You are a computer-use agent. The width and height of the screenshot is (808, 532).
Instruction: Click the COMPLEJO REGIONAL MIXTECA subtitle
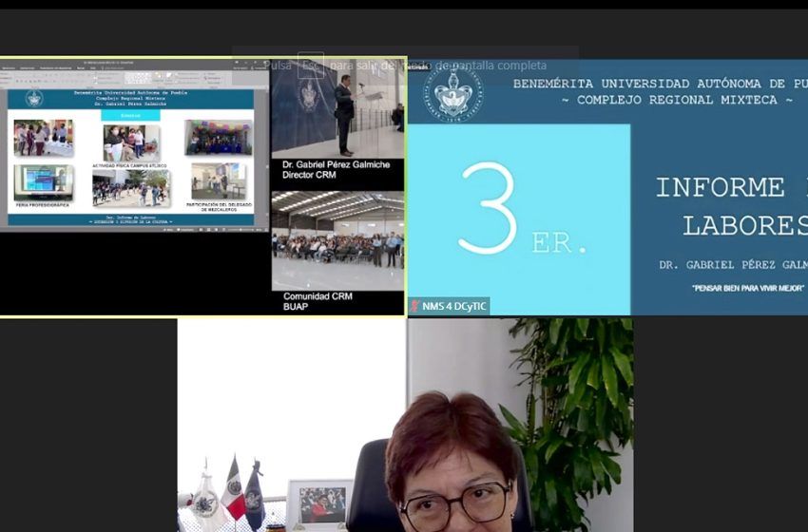[x=677, y=100]
